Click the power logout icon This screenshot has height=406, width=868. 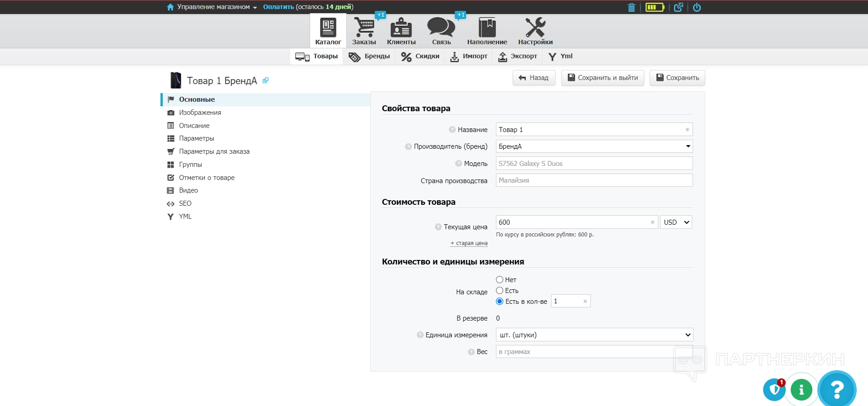(x=697, y=7)
